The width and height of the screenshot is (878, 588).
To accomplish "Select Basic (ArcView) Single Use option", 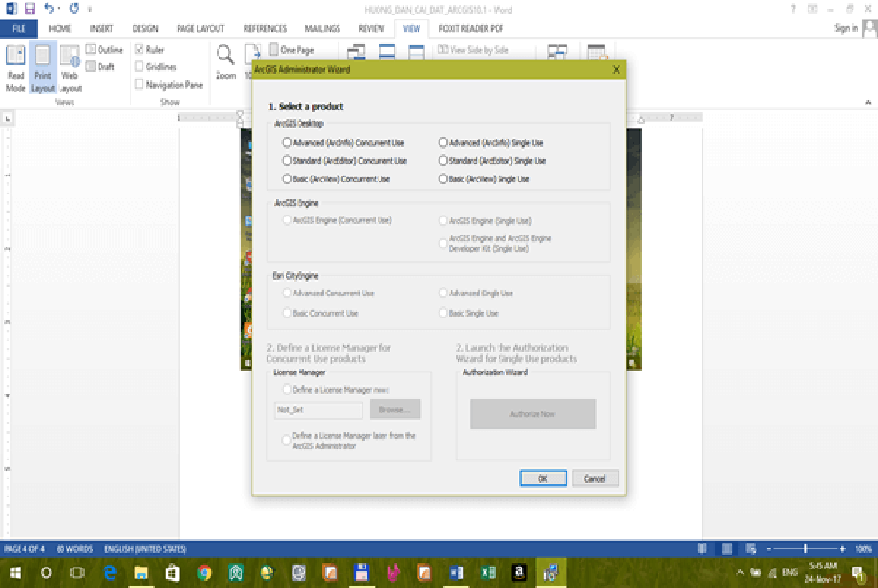I will [443, 179].
